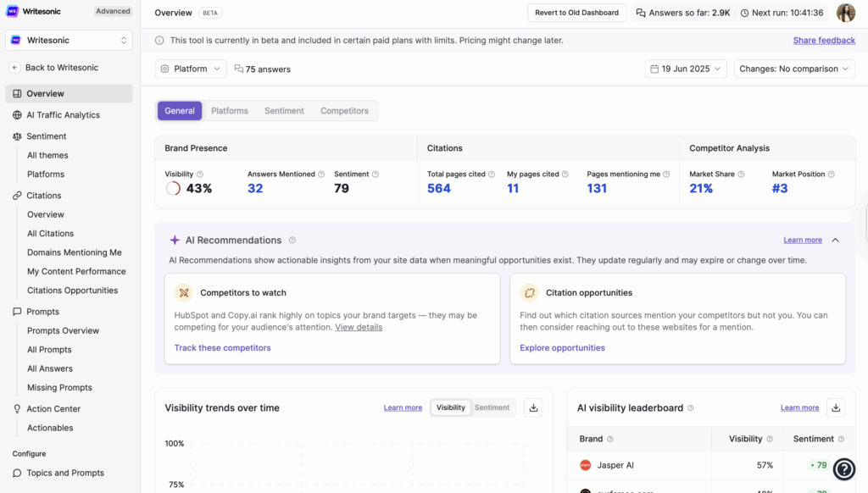The height and width of the screenshot is (493, 868).
Task: Switch chart to Sentiment view
Action: [x=492, y=407]
